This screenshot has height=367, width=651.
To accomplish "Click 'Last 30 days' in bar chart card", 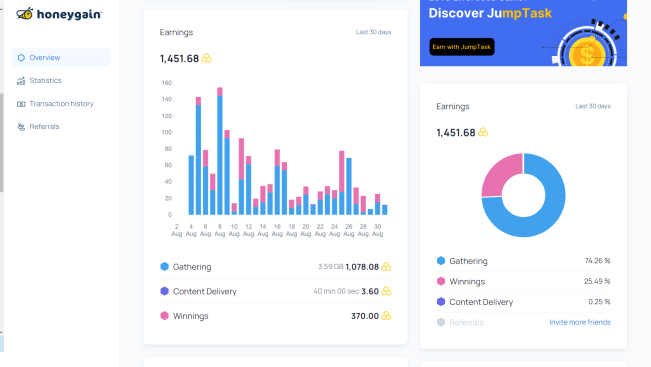I will [373, 32].
